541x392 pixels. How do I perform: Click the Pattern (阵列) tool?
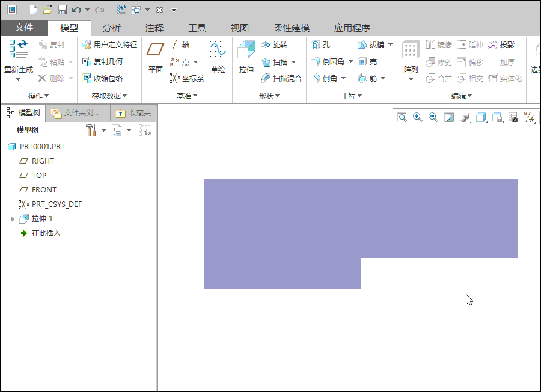click(x=411, y=57)
